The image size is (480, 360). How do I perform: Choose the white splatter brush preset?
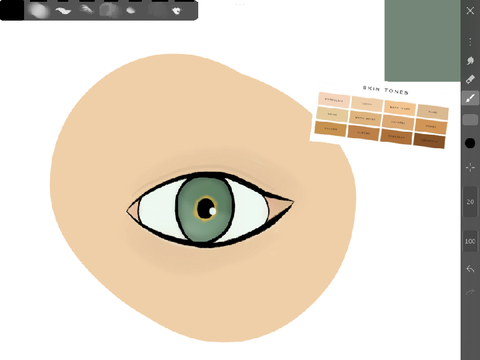tap(177, 11)
